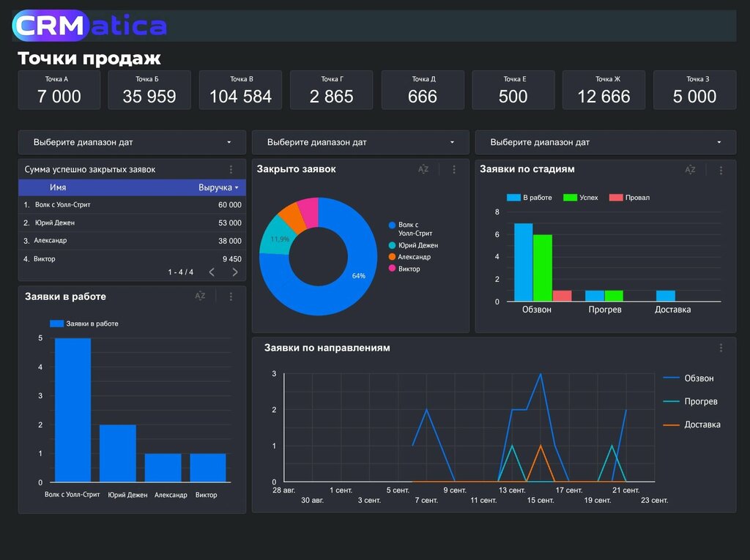Select the Точка Е scorecard
This screenshot has height=560, width=750.
[513, 90]
